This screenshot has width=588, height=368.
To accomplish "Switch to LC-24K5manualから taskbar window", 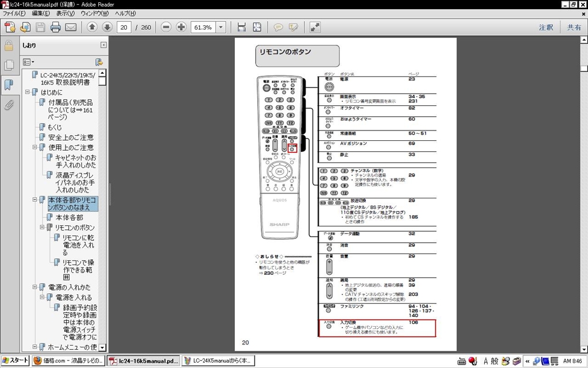I will [218, 361].
